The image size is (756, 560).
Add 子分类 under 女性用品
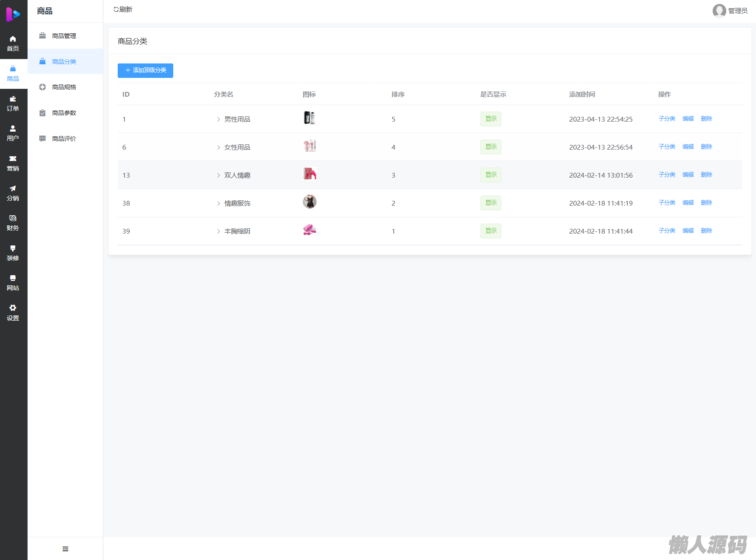click(x=667, y=147)
